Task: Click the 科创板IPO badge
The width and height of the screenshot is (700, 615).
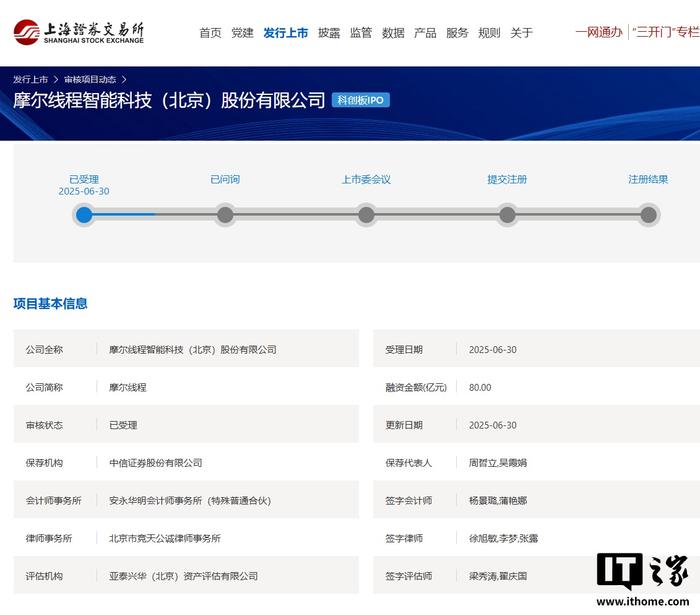Action: tap(361, 100)
